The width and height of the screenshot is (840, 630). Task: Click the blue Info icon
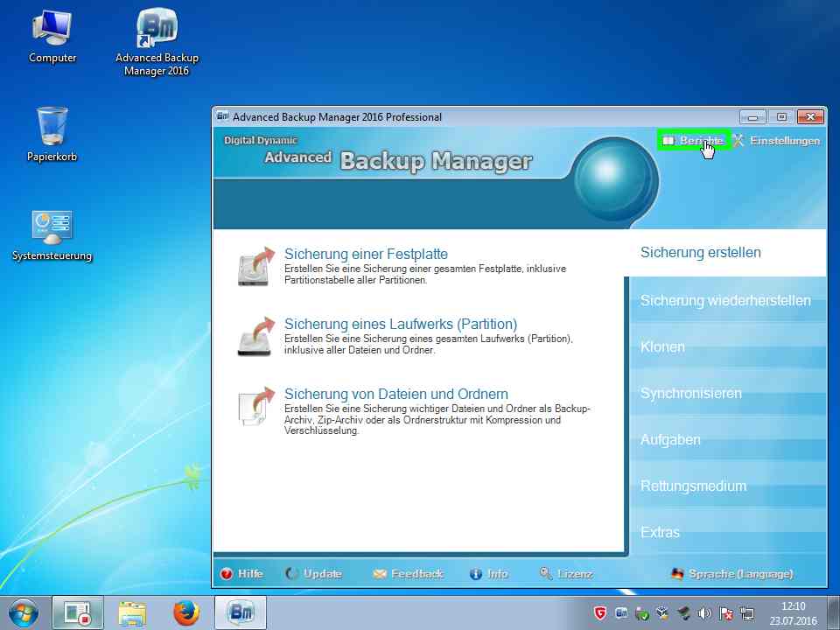point(476,574)
